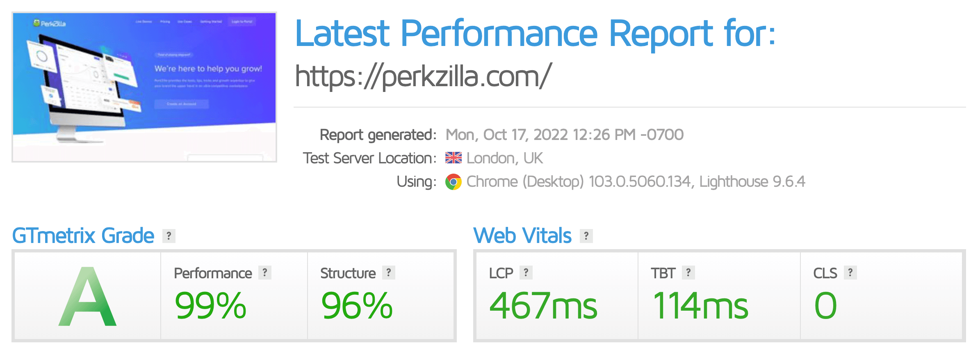Click the 467ms LCP value
Image resolution: width=980 pixels, height=353 pixels.
pos(543,306)
